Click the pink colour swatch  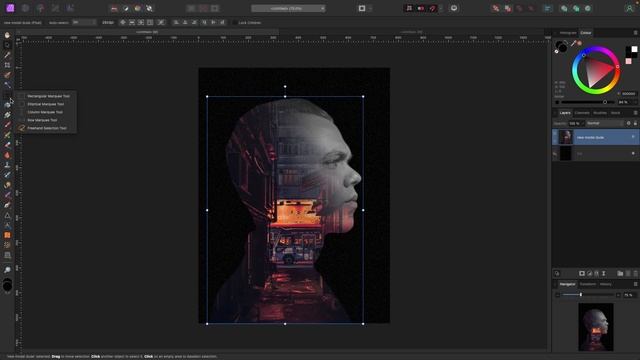[629, 61]
